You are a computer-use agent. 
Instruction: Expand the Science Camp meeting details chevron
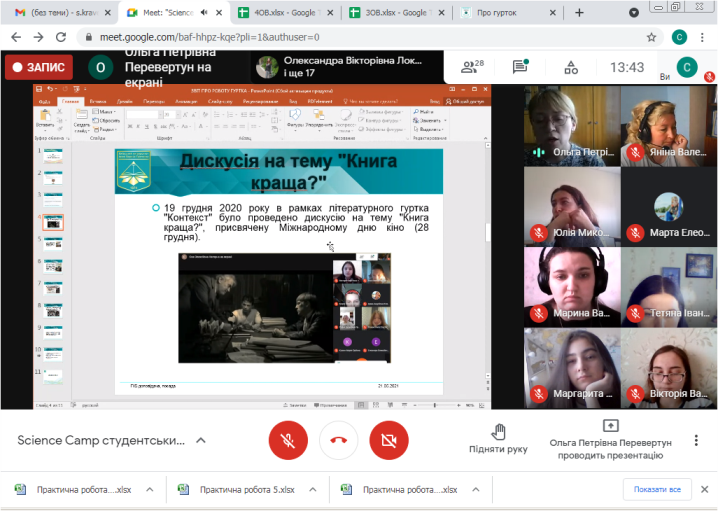point(201,440)
